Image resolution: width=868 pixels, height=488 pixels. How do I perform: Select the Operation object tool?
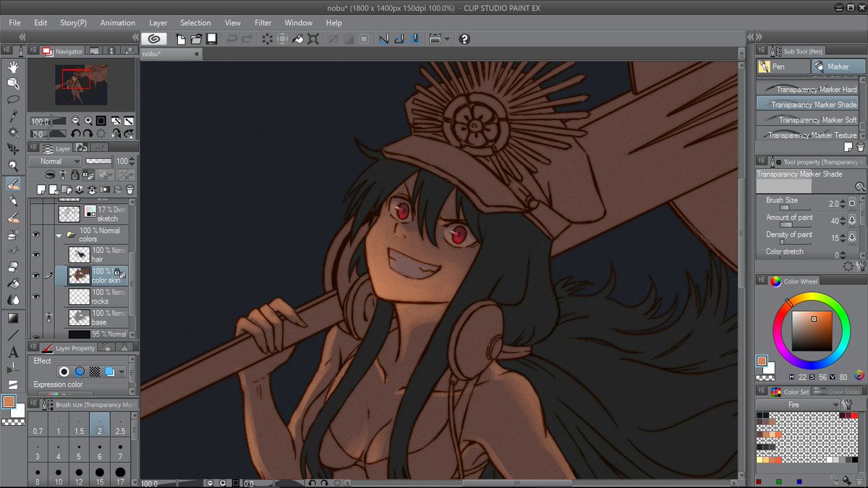click(13, 83)
